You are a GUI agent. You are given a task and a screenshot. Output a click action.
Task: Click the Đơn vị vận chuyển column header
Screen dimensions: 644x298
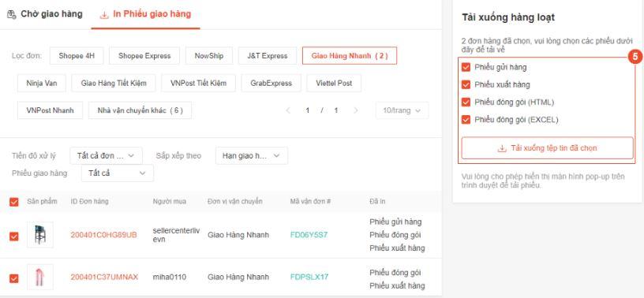(x=235, y=202)
